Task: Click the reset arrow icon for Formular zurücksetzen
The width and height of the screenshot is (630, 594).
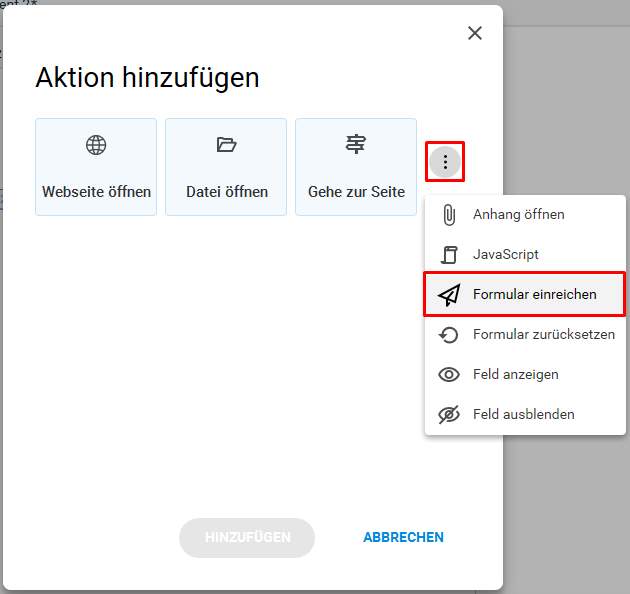Action: [448, 334]
